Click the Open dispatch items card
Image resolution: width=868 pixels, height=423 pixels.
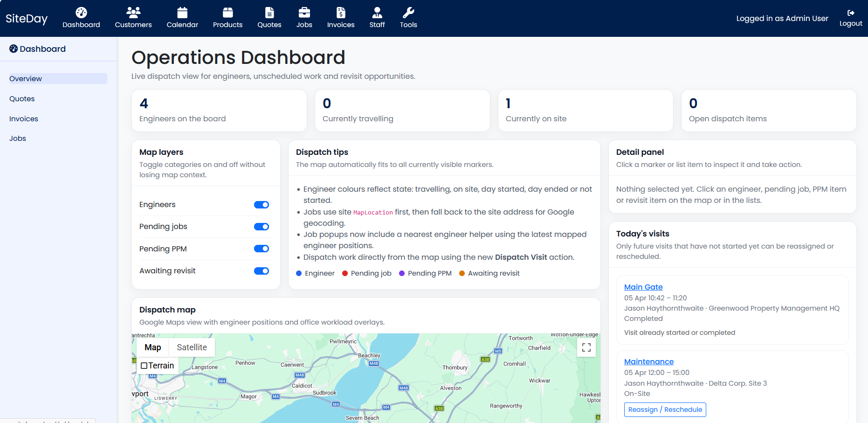[769, 111]
